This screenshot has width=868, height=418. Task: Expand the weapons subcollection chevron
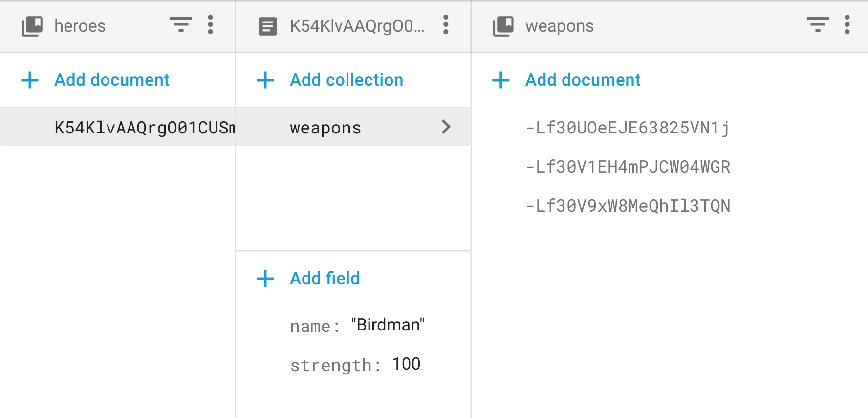point(446,127)
